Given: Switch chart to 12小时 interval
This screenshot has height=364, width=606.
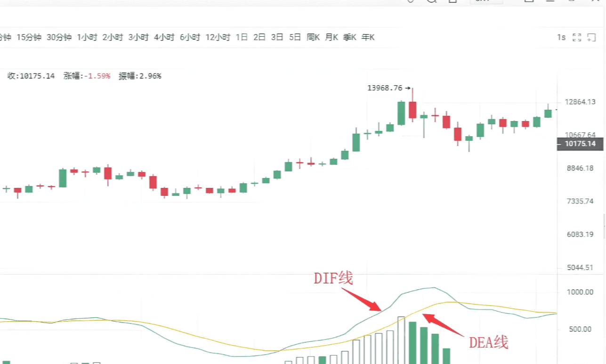Looking at the screenshot, I should click(218, 37).
